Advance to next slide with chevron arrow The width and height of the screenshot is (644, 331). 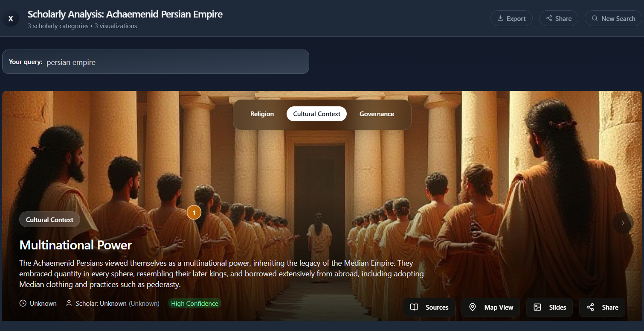coord(623,223)
